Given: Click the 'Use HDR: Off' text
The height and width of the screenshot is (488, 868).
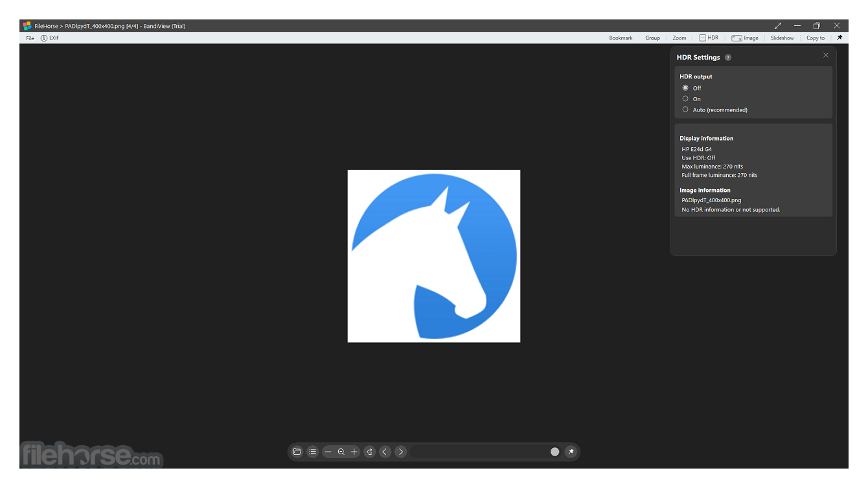Looking at the screenshot, I should (698, 158).
